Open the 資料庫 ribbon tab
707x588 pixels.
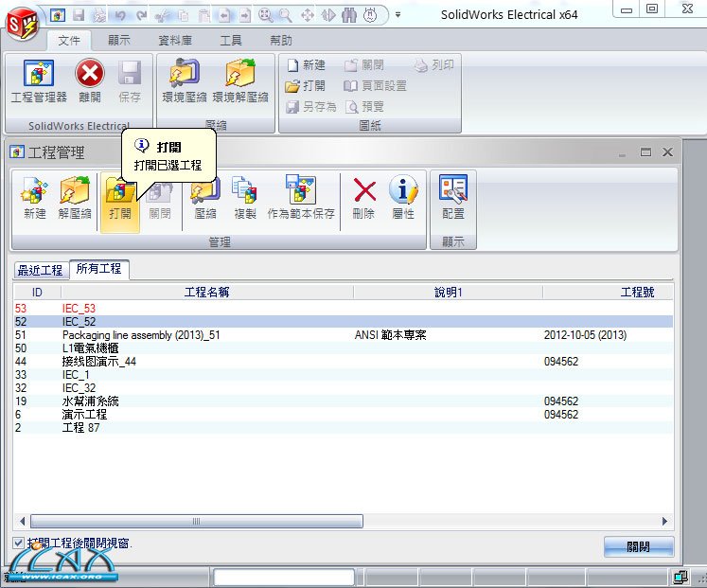tap(175, 41)
